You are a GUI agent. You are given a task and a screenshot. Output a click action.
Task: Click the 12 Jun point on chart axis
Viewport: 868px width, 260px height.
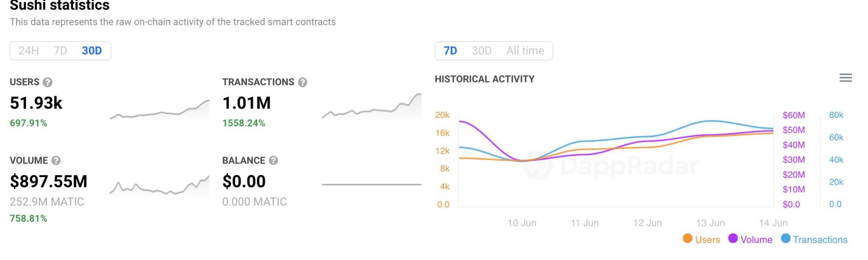(648, 223)
